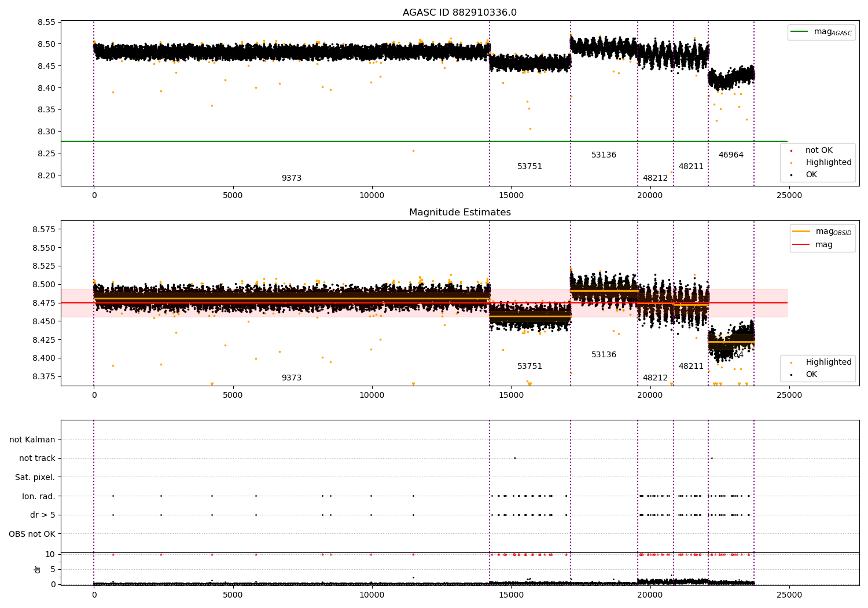This screenshot has height=608, width=868.
Task: Click the '8.575' y-axis tick label
Action: point(44,229)
